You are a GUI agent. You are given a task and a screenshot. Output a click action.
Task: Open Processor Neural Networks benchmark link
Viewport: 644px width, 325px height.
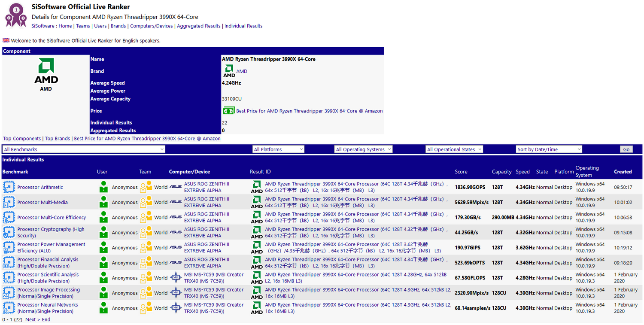click(x=48, y=308)
